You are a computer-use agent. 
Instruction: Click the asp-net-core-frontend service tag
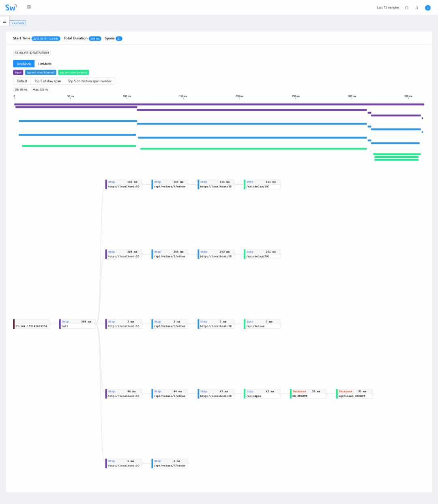click(x=41, y=73)
